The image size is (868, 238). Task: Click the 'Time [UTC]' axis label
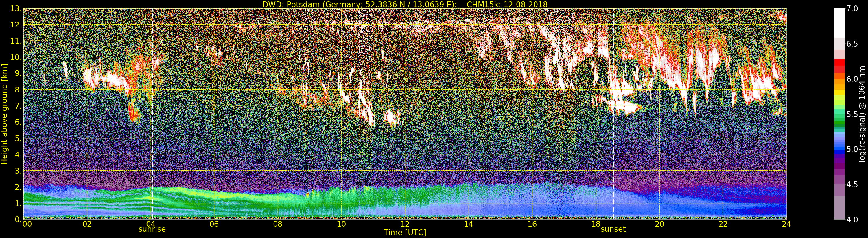point(405,233)
